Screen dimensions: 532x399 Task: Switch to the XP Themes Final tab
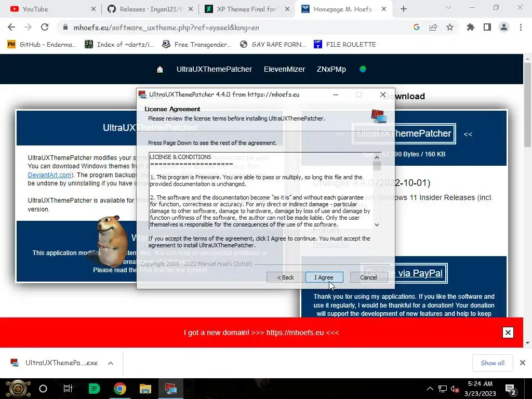[x=246, y=9]
